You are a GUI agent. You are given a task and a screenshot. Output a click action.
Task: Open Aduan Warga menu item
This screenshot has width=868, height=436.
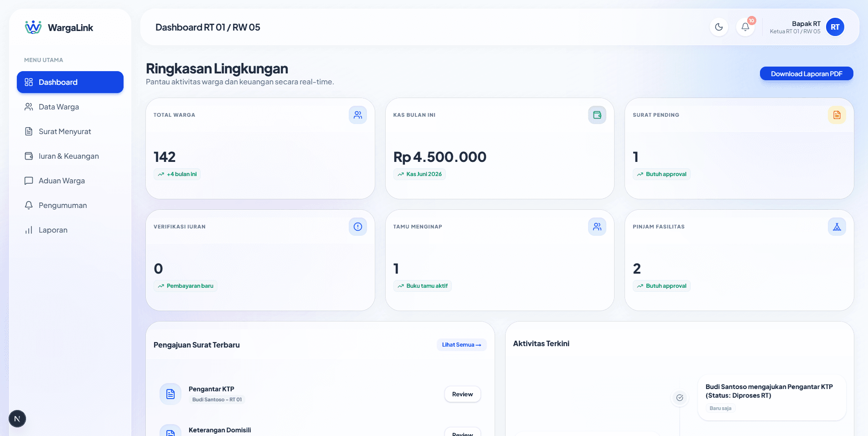70,181
